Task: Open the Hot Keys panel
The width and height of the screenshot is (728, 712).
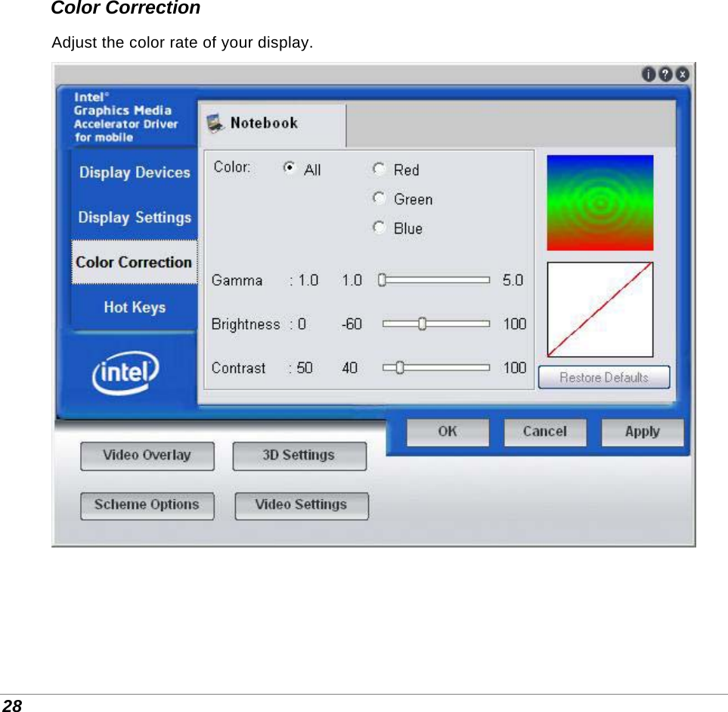Action: pos(134,307)
